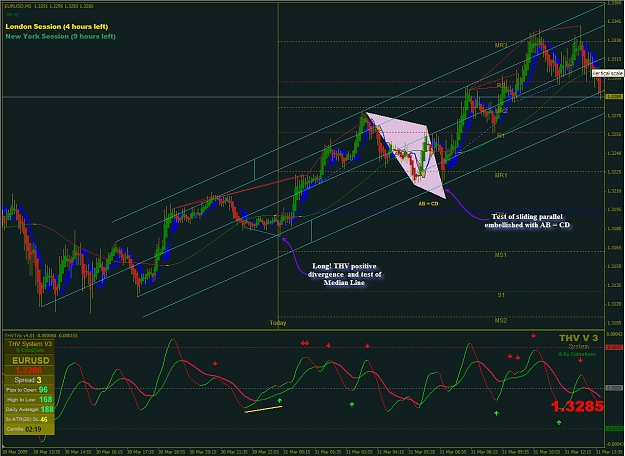Click the 1.3240 price scale value
The height and width of the screenshot is (456, 625).
coord(614,153)
